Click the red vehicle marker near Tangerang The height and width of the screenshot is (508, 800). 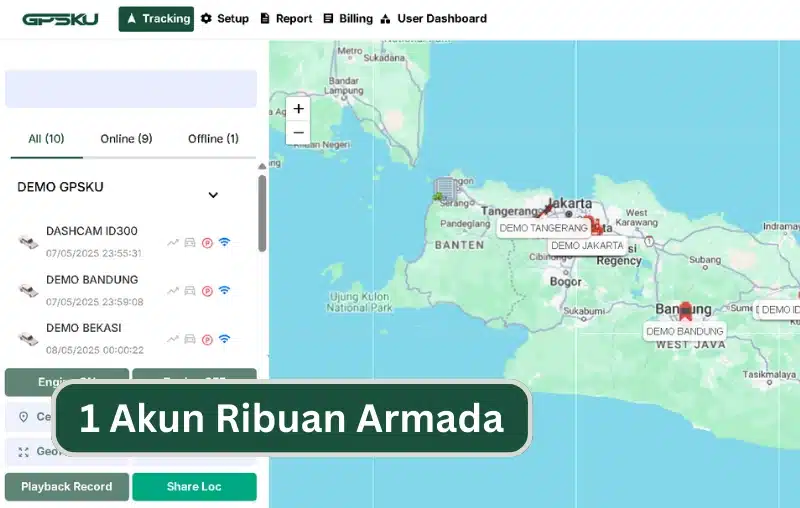pos(546,209)
